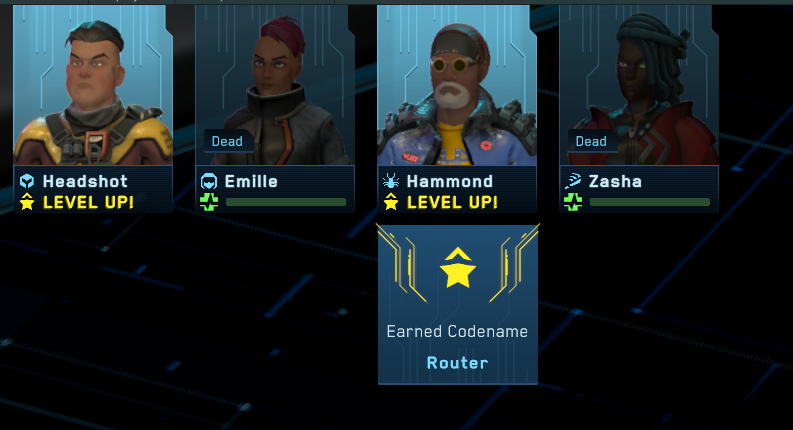Click the Dead label on Zasha's card
The height and width of the screenshot is (430, 793).
[591, 141]
